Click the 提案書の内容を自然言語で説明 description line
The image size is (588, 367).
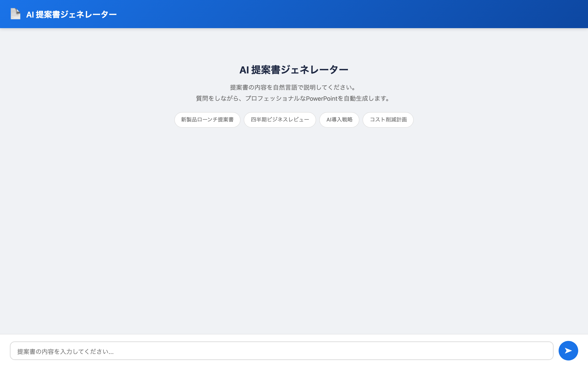pyautogui.click(x=294, y=87)
